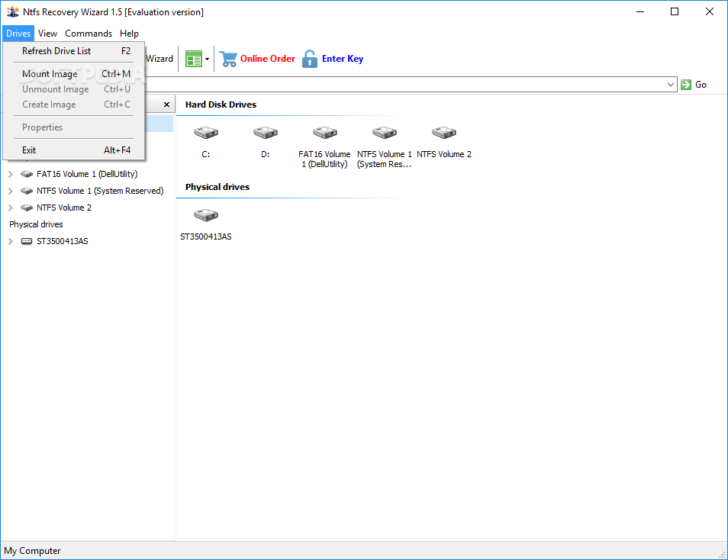The width and height of the screenshot is (728, 560).
Task: Click the status bar resize grip
Action: [x=722, y=554]
